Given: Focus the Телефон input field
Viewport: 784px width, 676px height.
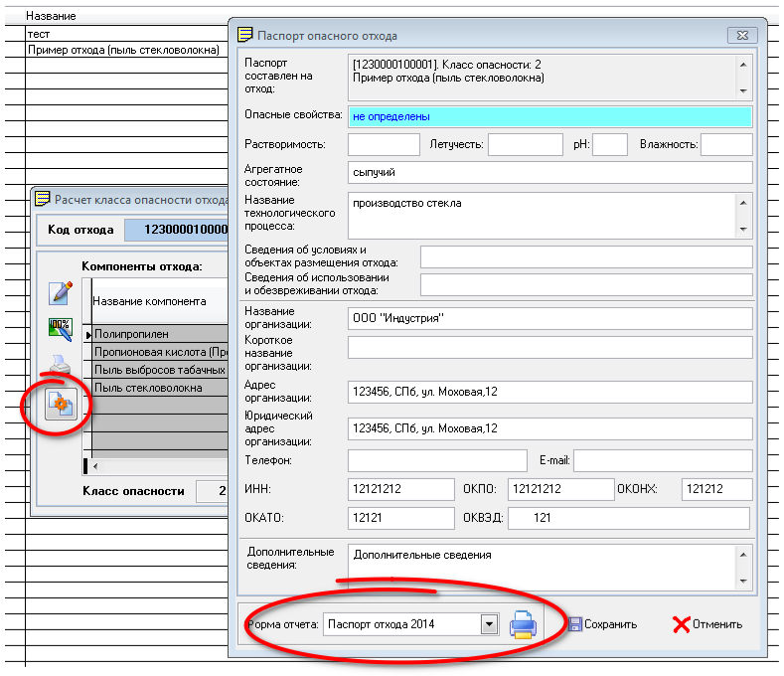Looking at the screenshot, I should click(x=437, y=460).
